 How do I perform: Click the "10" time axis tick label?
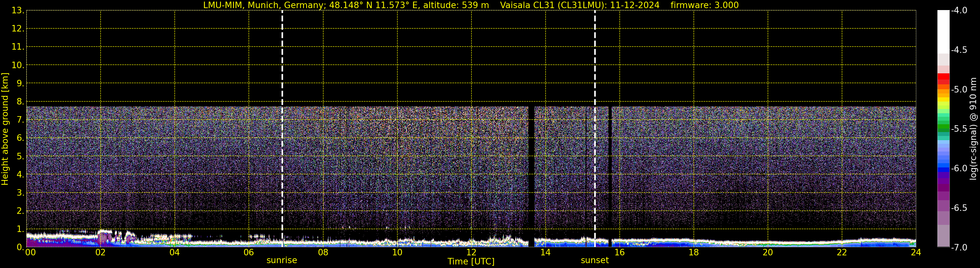[397, 252]
